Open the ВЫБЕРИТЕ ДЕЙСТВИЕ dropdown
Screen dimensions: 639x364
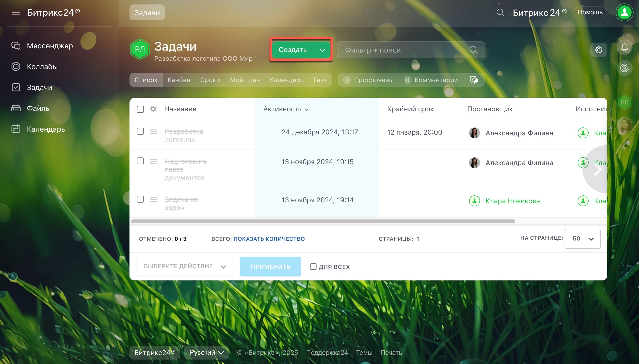pyautogui.click(x=184, y=266)
